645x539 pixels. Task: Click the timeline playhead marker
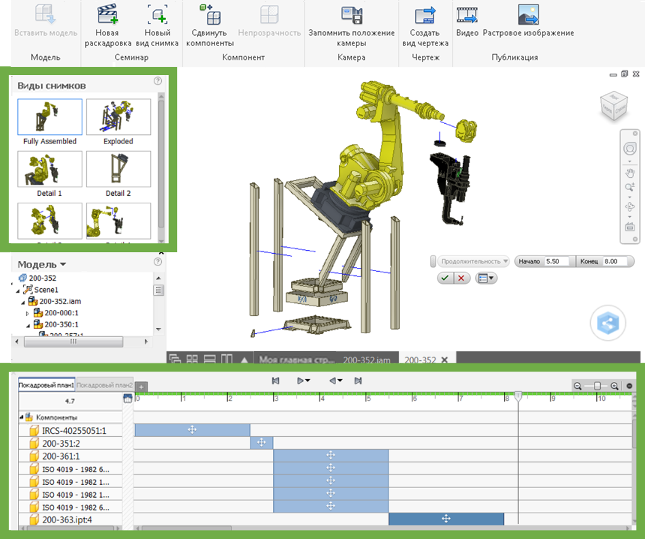point(518,396)
